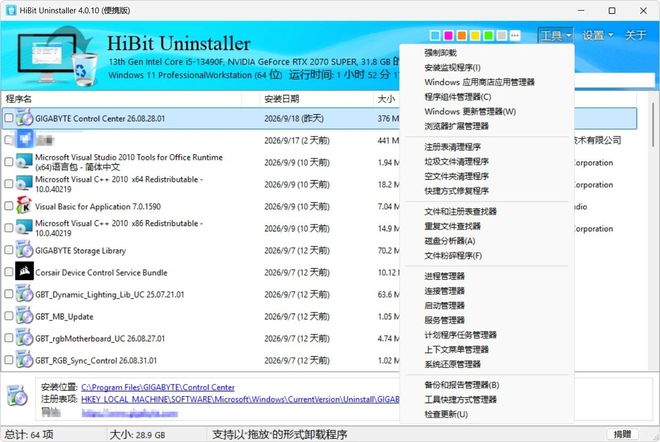Image resolution: width=660 pixels, height=442 pixels.
Task: Click the Visual C++ 2010 x64 Redistributable icon
Action: [24, 184]
